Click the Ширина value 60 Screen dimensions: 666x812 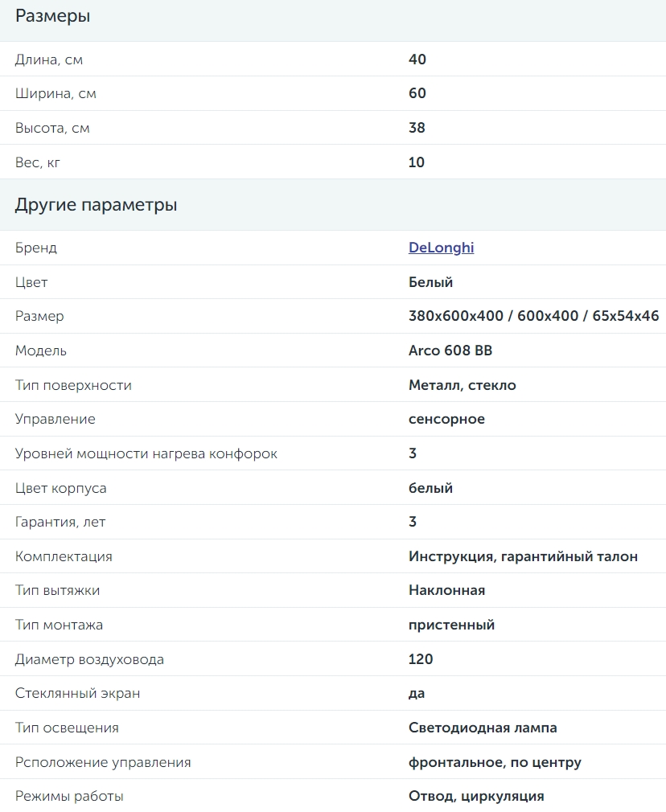[417, 93]
